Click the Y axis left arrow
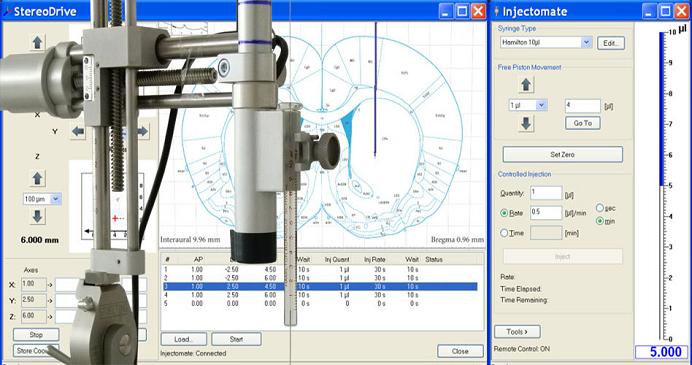692x365 pixels. click(79, 131)
